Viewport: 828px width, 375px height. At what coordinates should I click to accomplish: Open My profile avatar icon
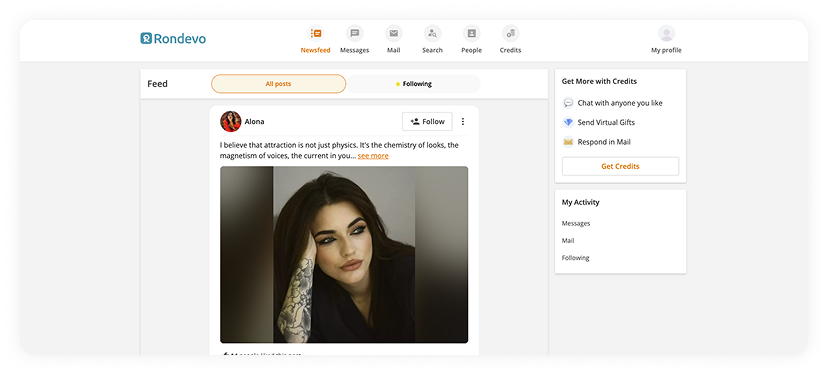[666, 34]
